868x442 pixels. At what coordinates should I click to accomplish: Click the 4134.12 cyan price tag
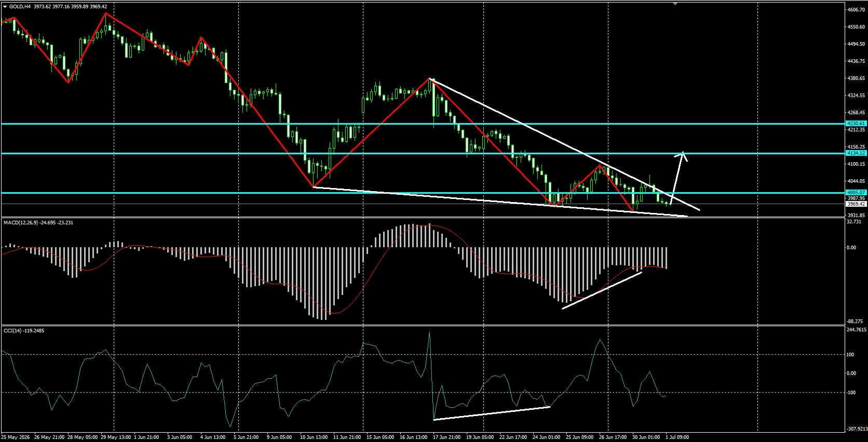point(856,153)
